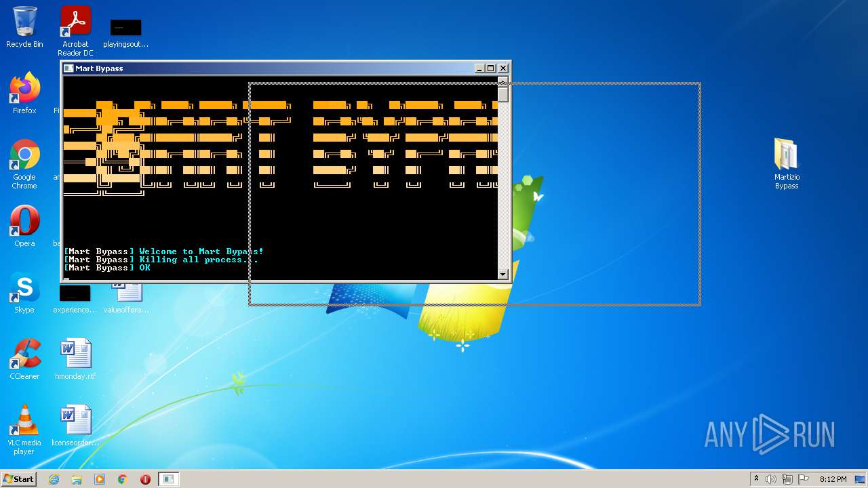Open Opera from the taskbar
The width and height of the screenshot is (868, 488).
145,479
